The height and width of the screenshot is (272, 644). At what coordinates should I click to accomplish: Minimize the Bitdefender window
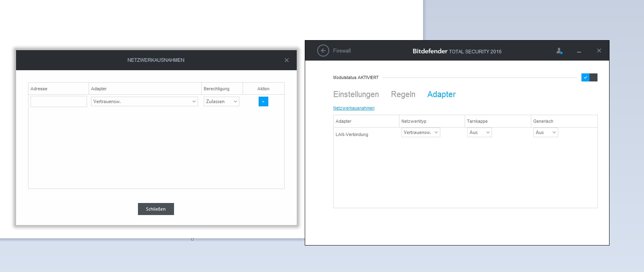tap(579, 51)
